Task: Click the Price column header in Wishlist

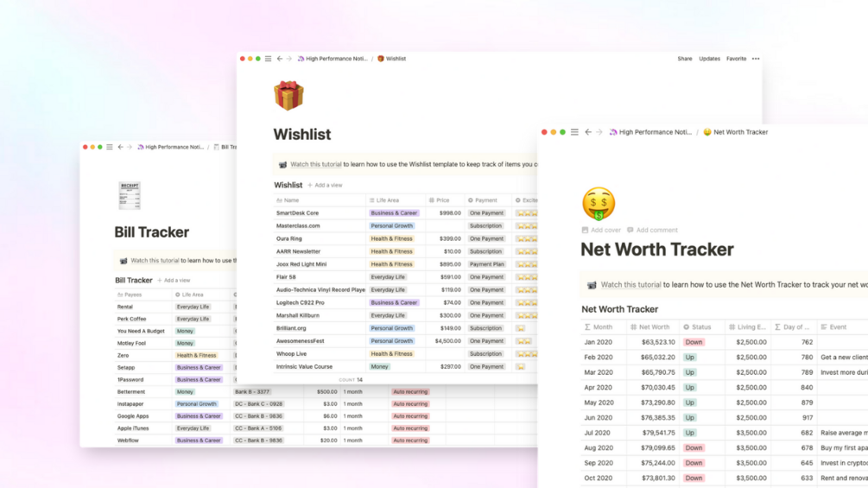Action: pos(445,200)
